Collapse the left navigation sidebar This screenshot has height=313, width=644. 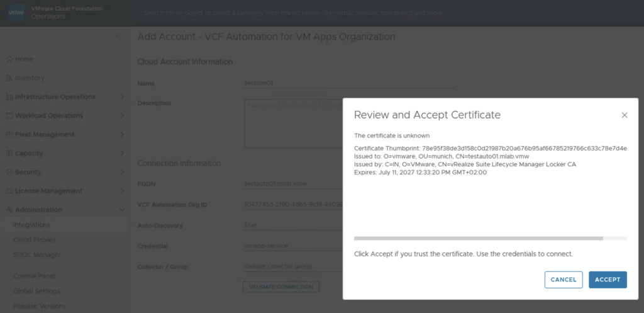click(118, 37)
